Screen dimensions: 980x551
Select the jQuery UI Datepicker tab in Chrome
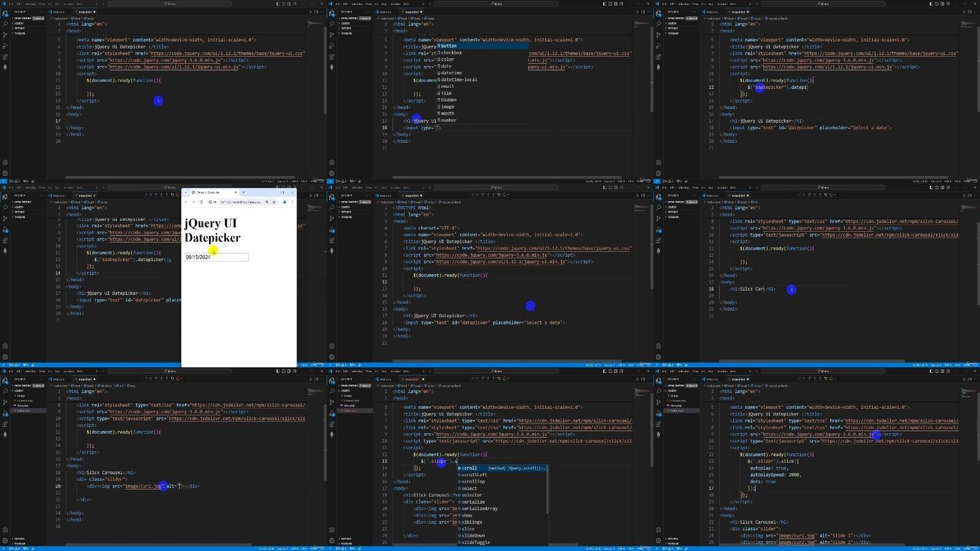tap(212, 192)
